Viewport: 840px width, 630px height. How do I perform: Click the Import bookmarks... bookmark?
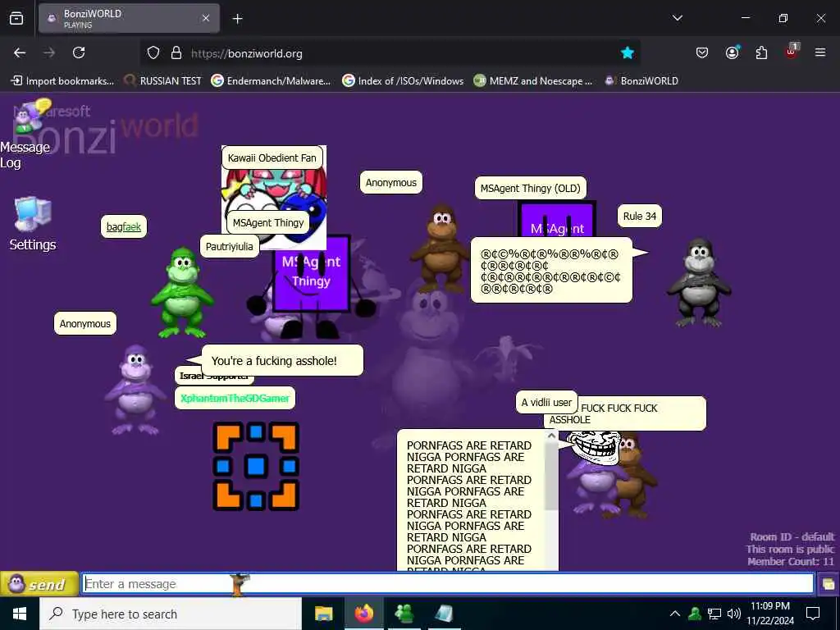[63, 81]
